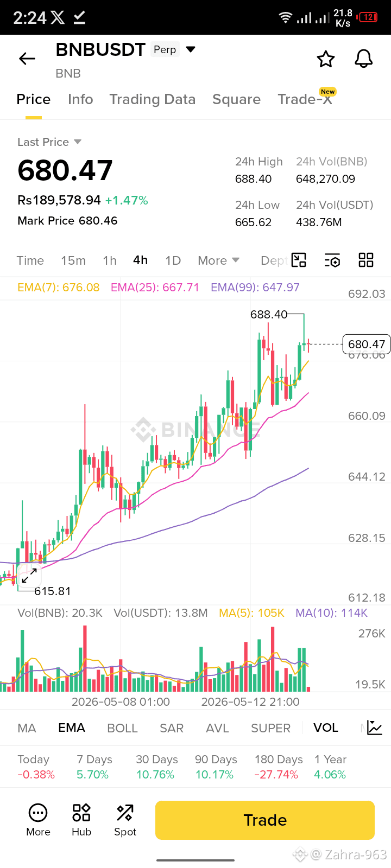The height and width of the screenshot is (868, 391).
Task: Tap 180 Days -27.74% performance
Action: click(x=279, y=767)
